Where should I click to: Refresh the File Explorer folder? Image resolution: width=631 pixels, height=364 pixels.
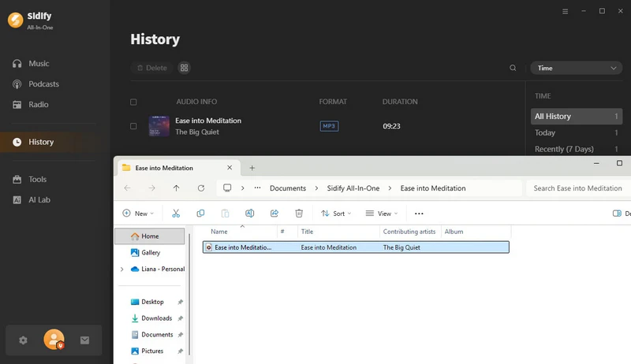tap(201, 188)
